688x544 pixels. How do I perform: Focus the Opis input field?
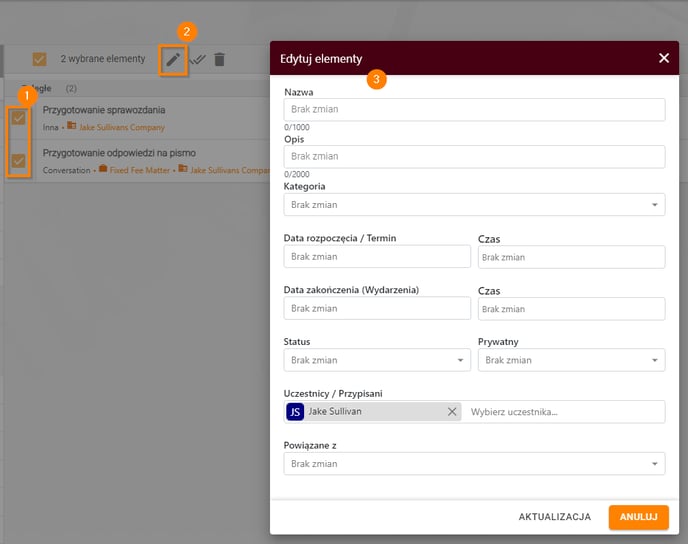tap(474, 157)
